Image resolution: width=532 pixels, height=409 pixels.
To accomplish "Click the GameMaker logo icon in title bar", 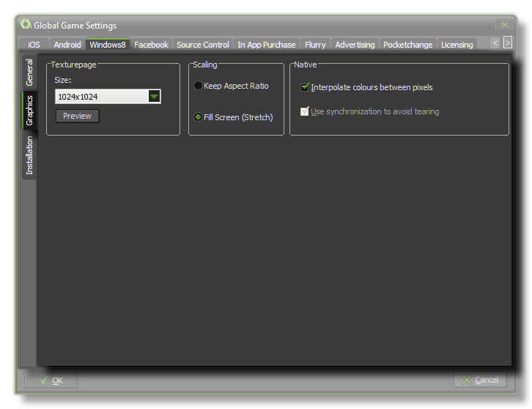I will pyautogui.click(x=26, y=25).
